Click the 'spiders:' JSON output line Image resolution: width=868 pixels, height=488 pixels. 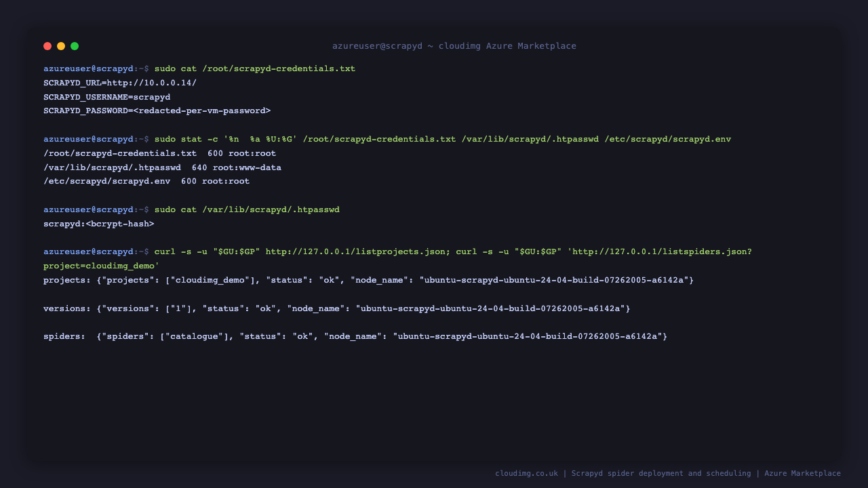355,336
